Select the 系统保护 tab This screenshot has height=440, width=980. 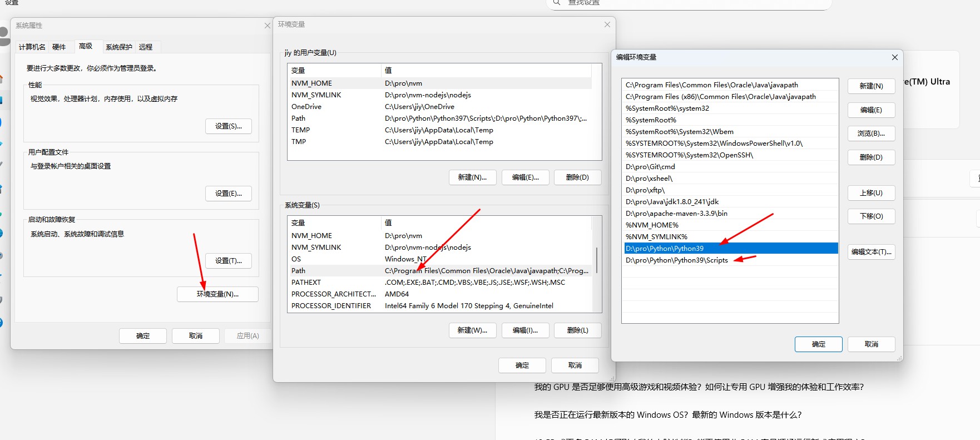pyautogui.click(x=119, y=47)
